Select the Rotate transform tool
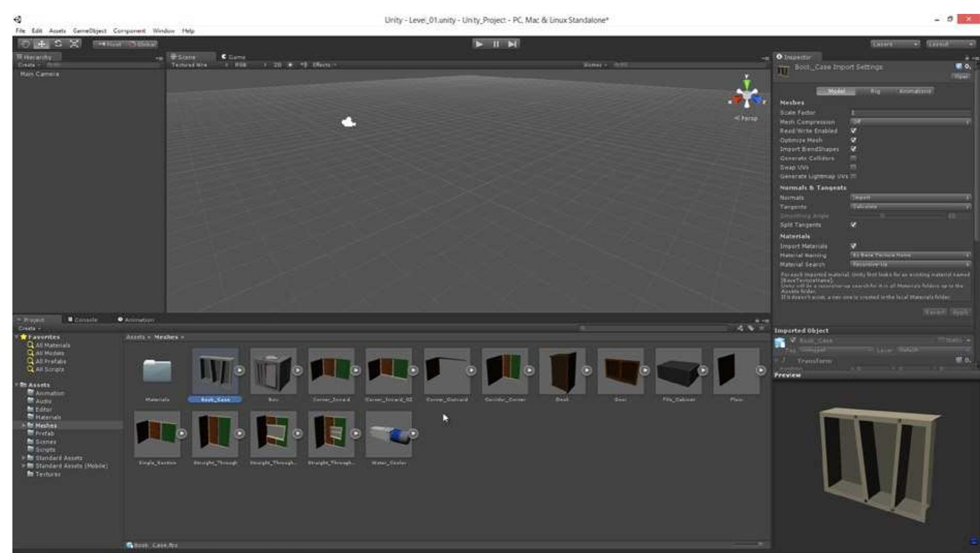The height and width of the screenshot is (553, 980). pos(58,44)
